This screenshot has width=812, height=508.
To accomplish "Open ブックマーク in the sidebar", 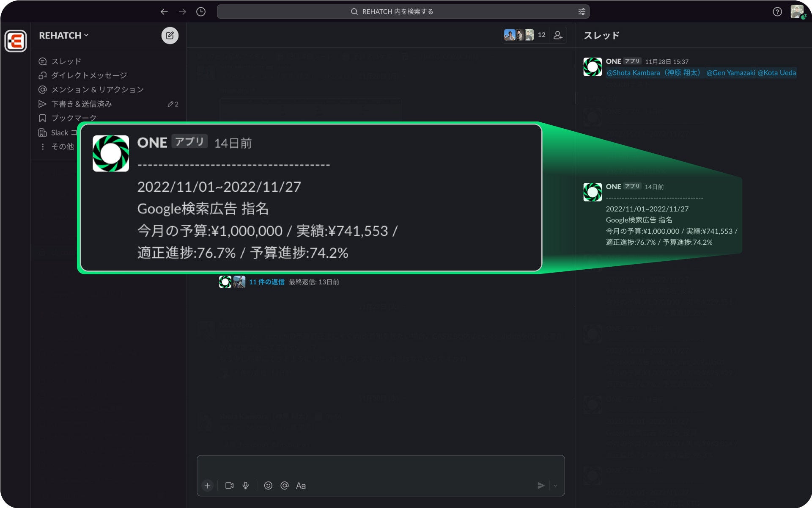I will (x=67, y=118).
